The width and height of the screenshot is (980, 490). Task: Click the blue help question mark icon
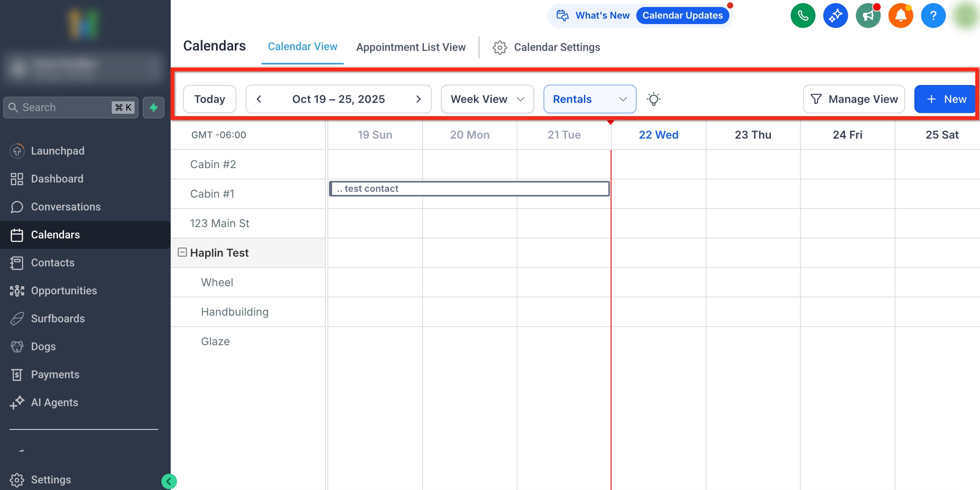pyautogui.click(x=933, y=16)
